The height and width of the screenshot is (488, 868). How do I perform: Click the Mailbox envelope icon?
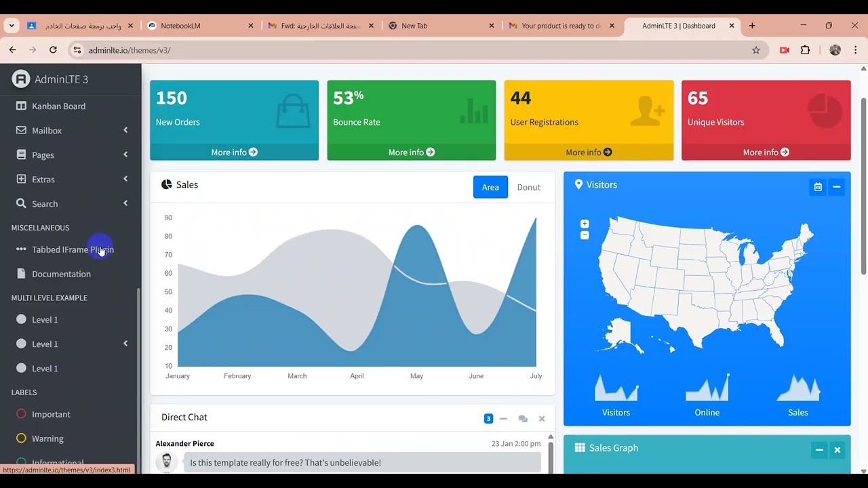pyautogui.click(x=21, y=130)
